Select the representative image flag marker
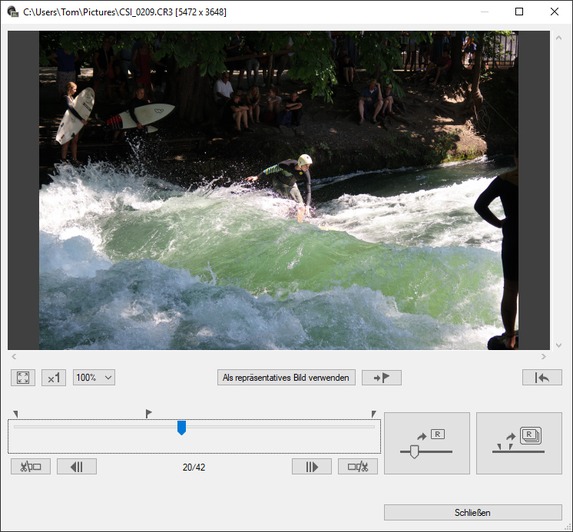This screenshot has width=573, height=532. tap(148, 414)
